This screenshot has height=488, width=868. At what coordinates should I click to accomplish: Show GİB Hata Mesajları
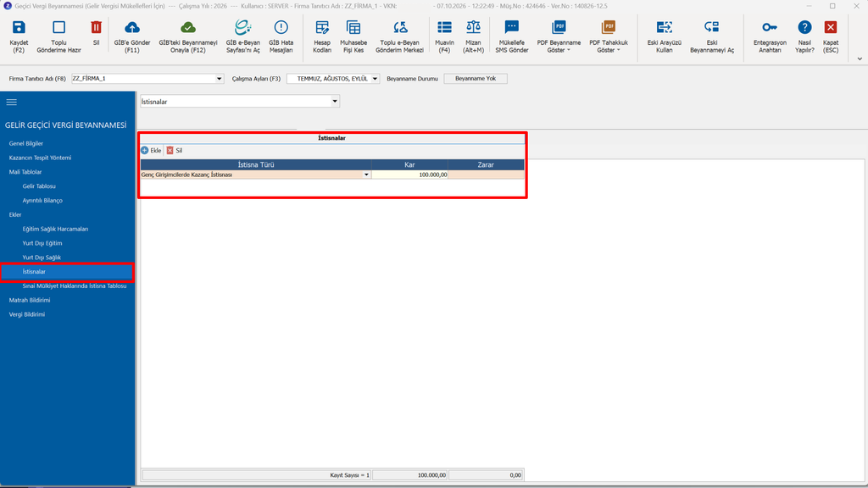coord(281,28)
